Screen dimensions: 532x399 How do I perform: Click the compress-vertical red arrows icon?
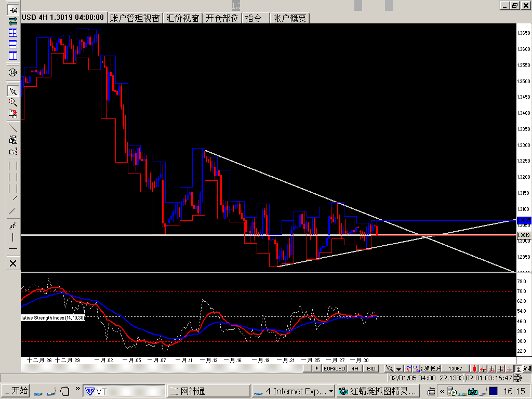click(510, 368)
